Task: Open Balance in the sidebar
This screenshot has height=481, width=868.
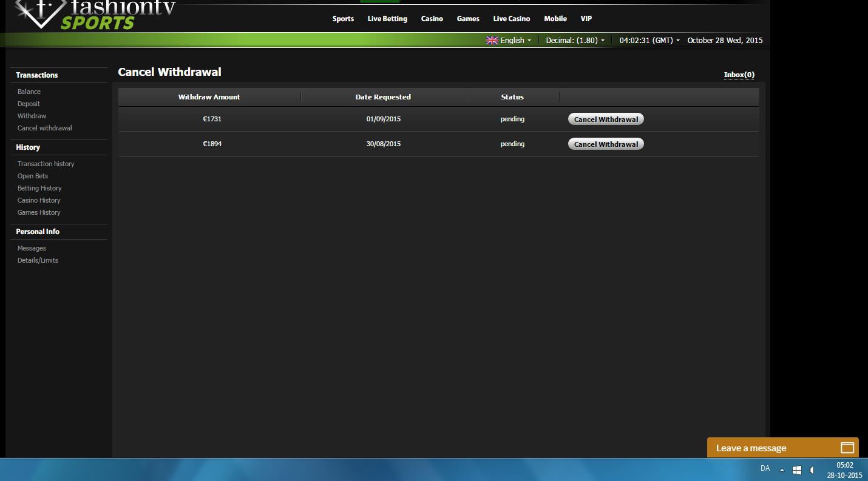Action: (x=29, y=92)
